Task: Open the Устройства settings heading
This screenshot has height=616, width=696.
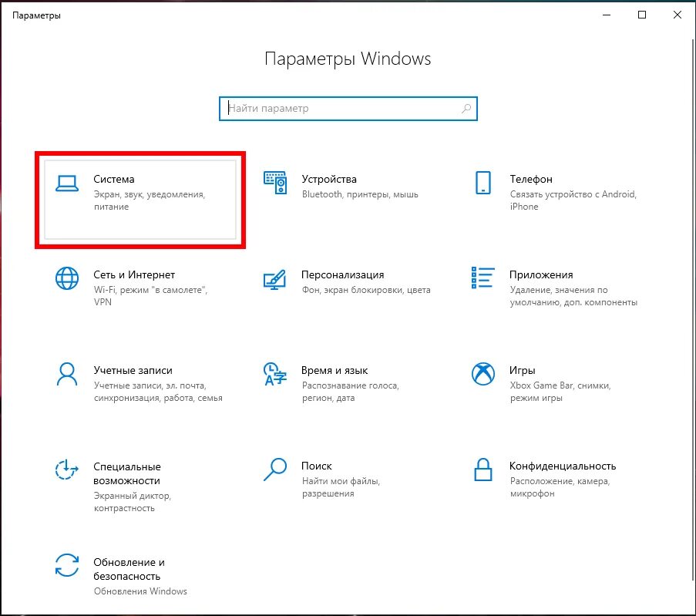Action: [x=329, y=179]
